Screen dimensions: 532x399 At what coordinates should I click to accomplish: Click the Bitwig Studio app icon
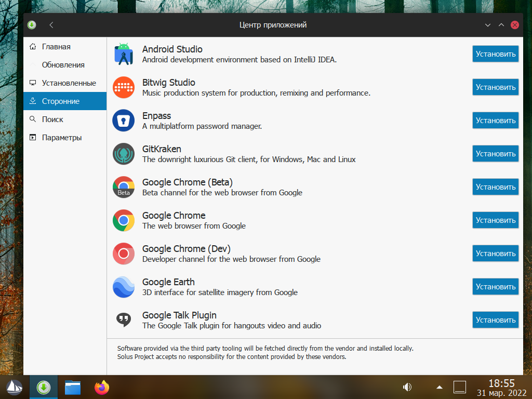(124, 87)
